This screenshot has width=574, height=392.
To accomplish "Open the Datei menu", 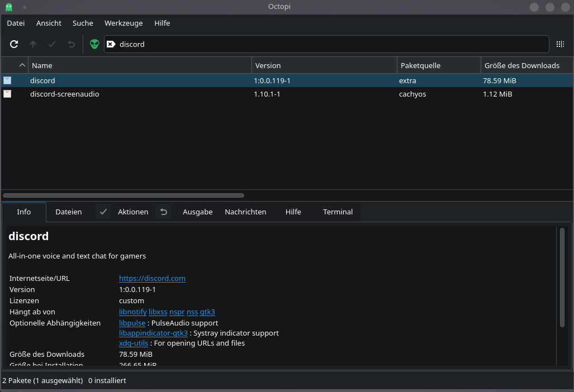I will point(16,23).
